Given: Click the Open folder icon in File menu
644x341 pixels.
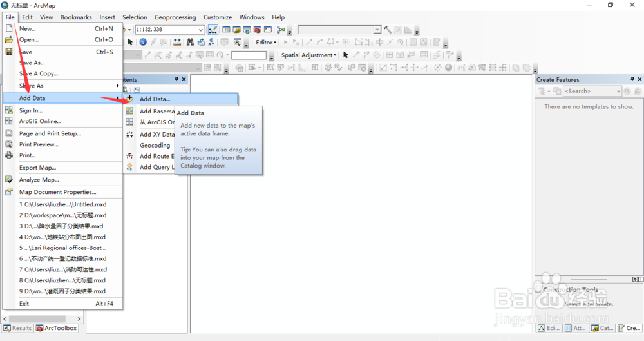Looking at the screenshot, I should pyautogui.click(x=9, y=39).
